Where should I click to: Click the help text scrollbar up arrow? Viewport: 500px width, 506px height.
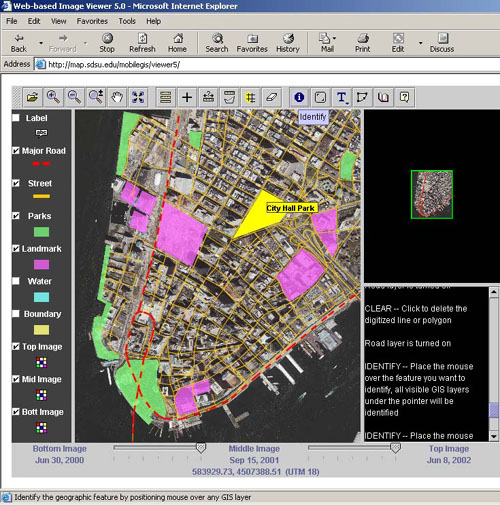pyautogui.click(x=494, y=292)
